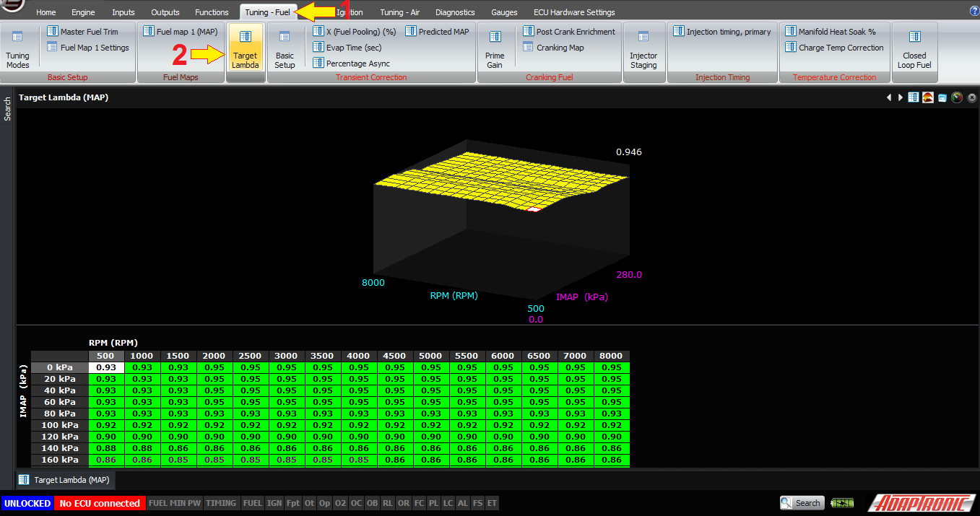The height and width of the screenshot is (516, 980).
Task: Select the 100 kPa row header
Action: click(59, 425)
